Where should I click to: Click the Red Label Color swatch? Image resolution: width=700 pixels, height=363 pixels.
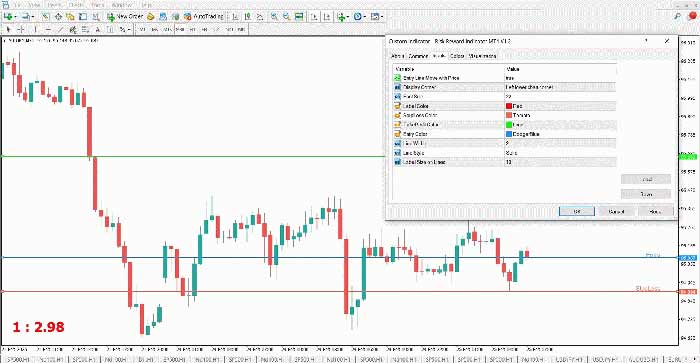(508, 106)
